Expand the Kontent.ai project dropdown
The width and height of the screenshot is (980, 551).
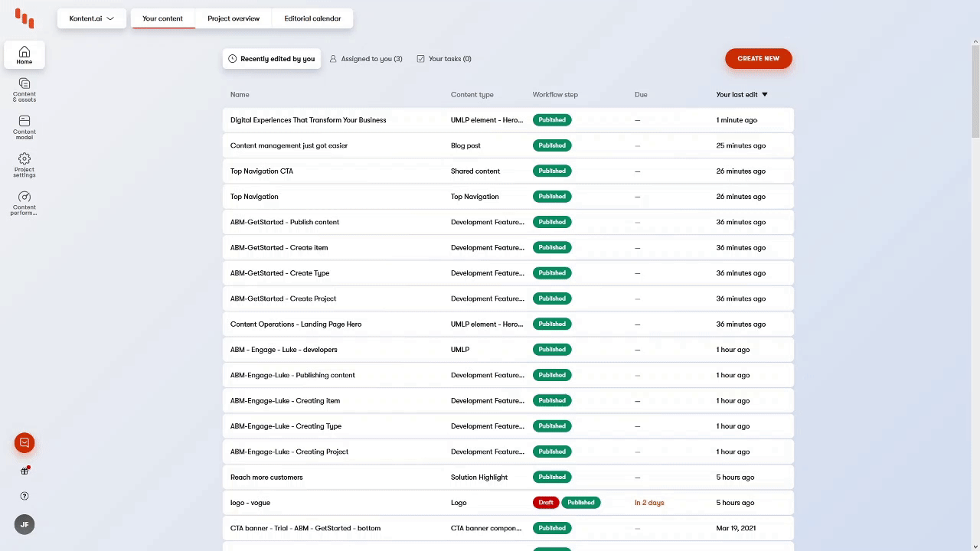(91, 18)
